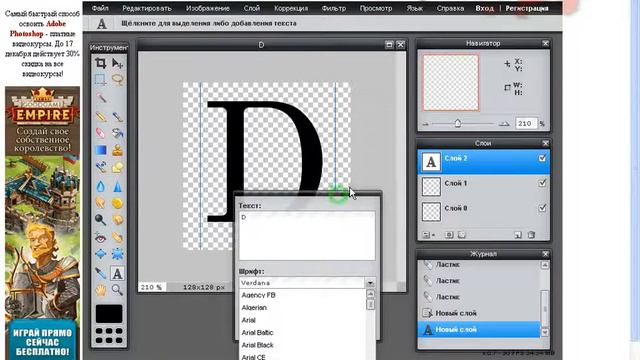Select the Magic Wand tool
The image size is (640, 360).
click(x=100, y=98)
